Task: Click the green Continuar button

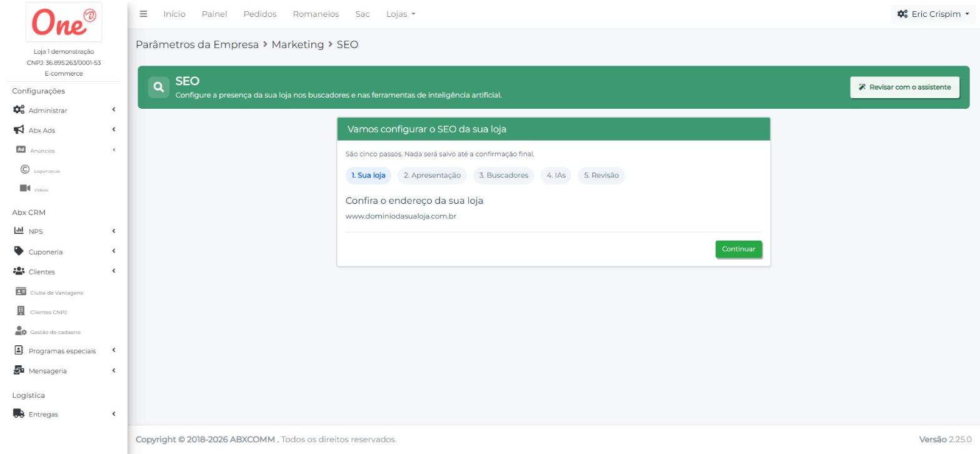Action: point(739,249)
